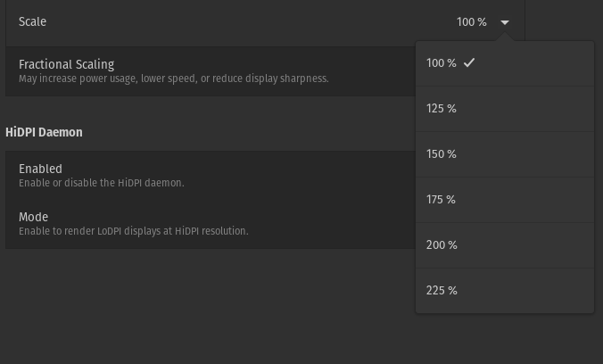Click empty space right of HiDPI Daemon heading
This screenshot has width=603, height=364.
pos(250,132)
